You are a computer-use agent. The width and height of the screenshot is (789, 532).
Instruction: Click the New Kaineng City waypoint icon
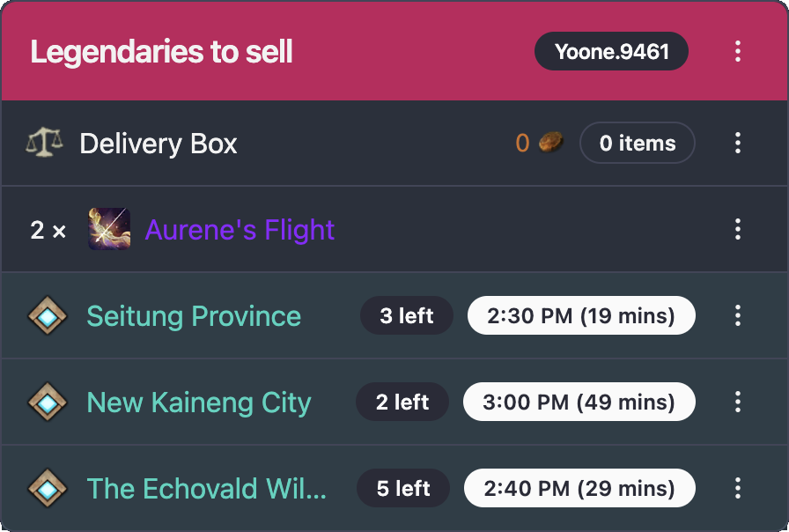click(x=48, y=403)
